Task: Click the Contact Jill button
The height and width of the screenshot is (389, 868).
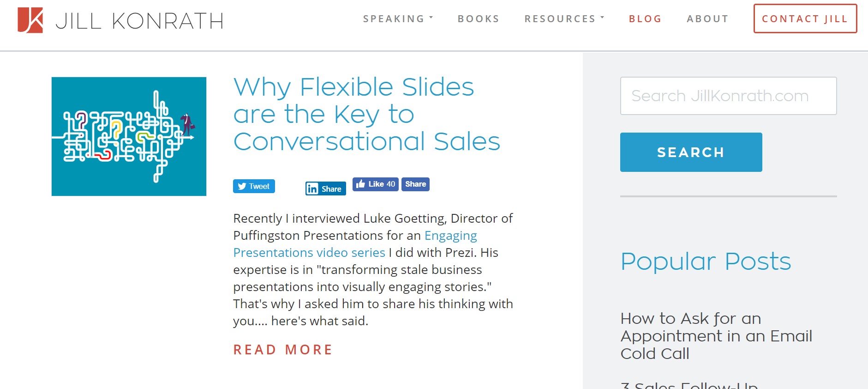Action: tap(805, 19)
